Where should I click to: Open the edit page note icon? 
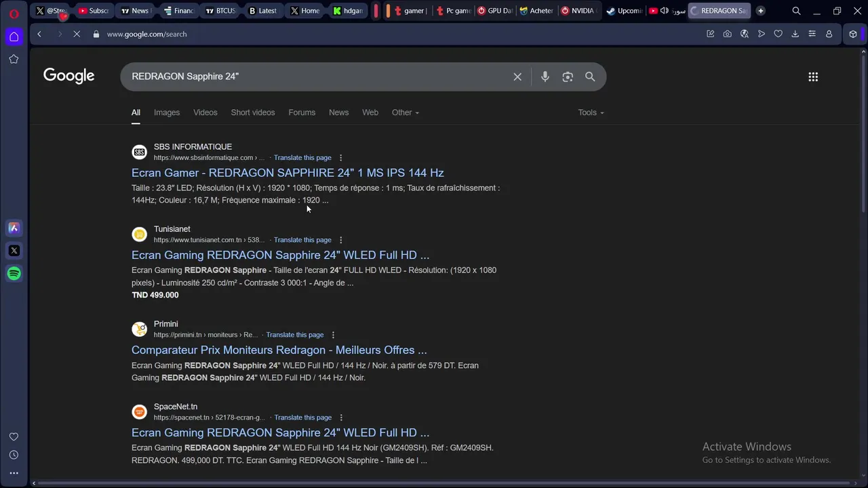[710, 34]
